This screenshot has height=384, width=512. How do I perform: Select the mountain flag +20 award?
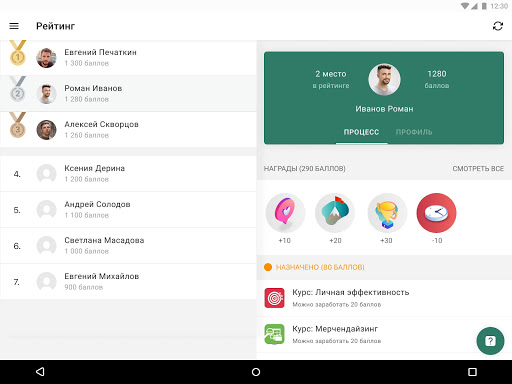pyautogui.click(x=335, y=213)
